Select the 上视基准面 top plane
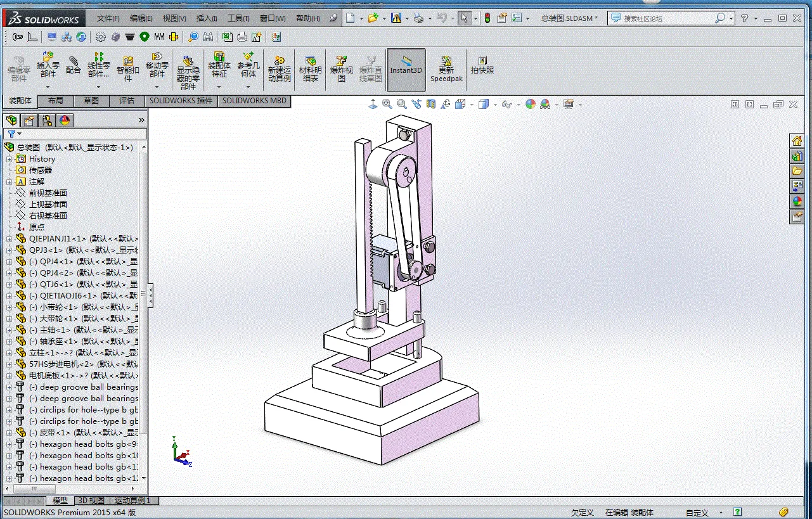Screen dimensions: 812x519 pyautogui.click(x=48, y=205)
